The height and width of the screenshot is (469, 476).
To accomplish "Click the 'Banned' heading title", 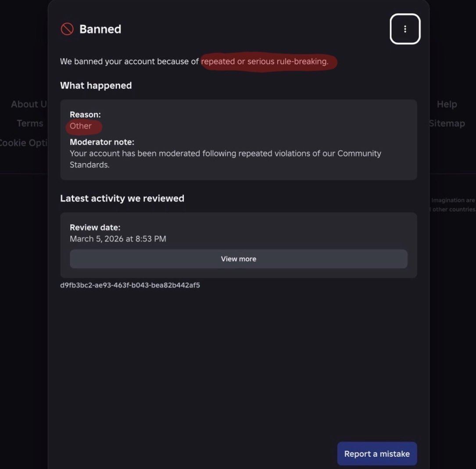I will [100, 29].
